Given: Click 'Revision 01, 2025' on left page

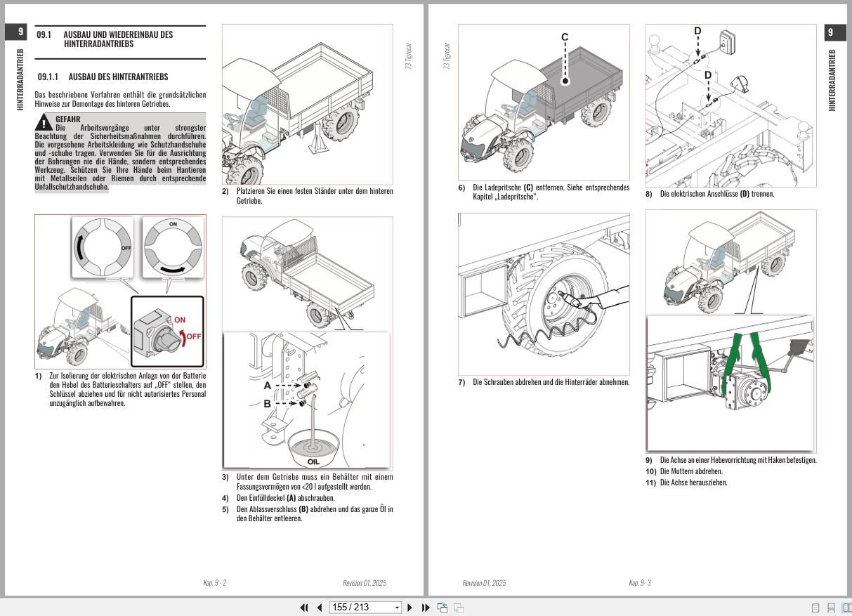Looking at the screenshot, I should pos(365,583).
